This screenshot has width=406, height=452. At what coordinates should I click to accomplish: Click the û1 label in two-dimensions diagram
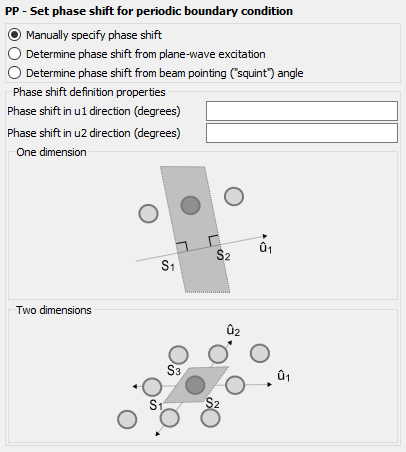point(284,376)
